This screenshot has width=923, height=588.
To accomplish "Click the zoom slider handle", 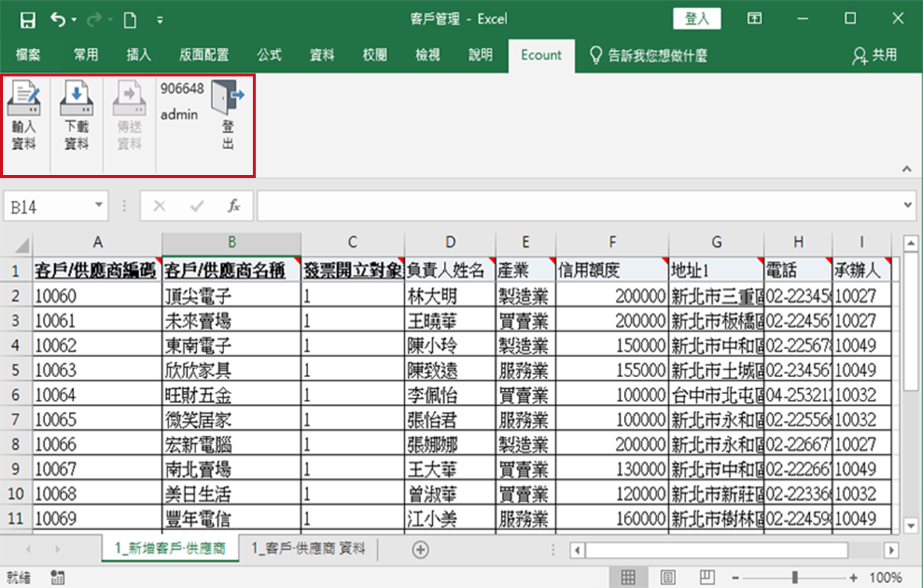I will [794, 577].
